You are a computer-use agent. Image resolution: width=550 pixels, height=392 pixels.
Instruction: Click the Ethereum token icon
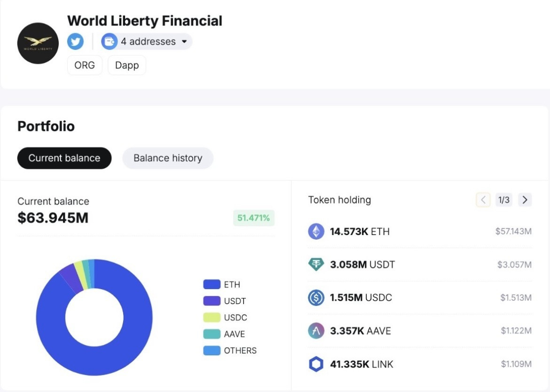point(316,231)
